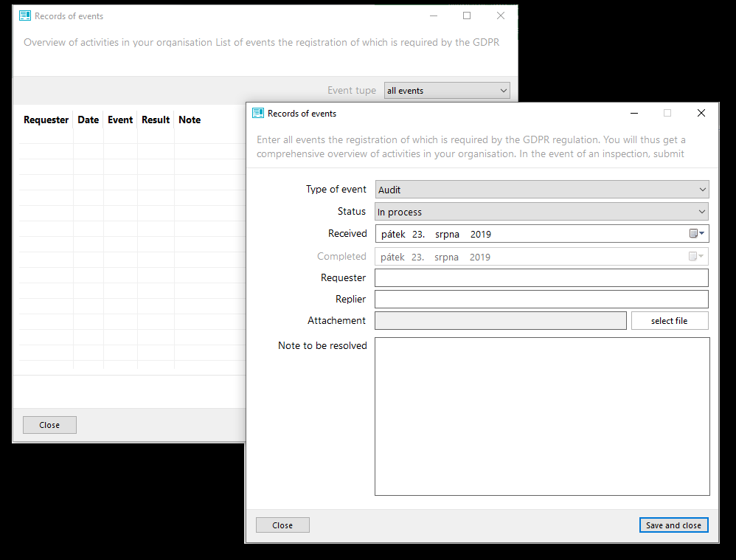Open the Event type filter showing all events
Viewport: 736px width, 560px height.
(447, 91)
